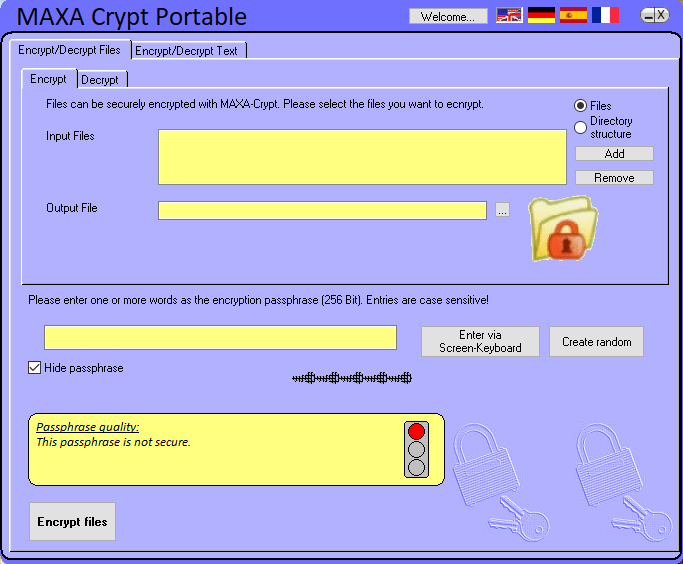Click into the passphrase input field

pyautogui.click(x=220, y=338)
